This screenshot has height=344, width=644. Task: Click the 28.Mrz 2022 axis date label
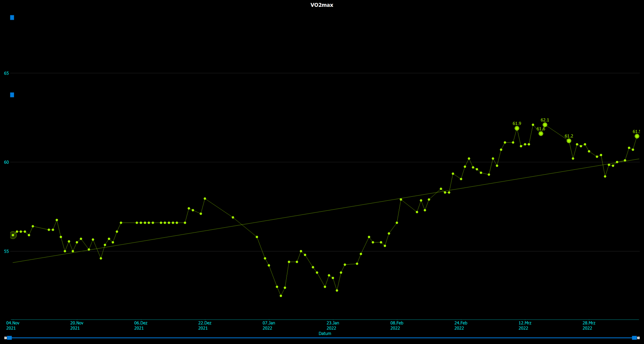[x=588, y=325]
